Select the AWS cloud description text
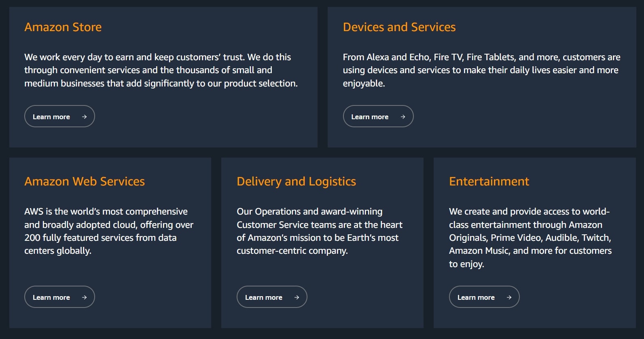Image resolution: width=644 pixels, height=339 pixels. click(109, 231)
